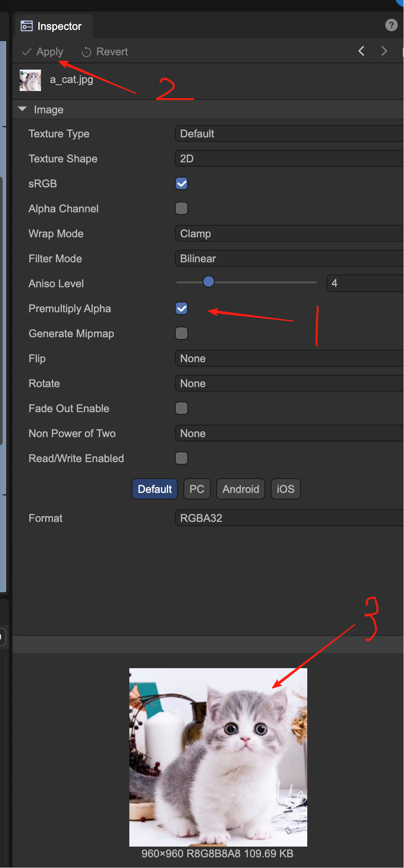This screenshot has width=404, height=868.
Task: Collapse the Image section
Action: click(x=22, y=109)
